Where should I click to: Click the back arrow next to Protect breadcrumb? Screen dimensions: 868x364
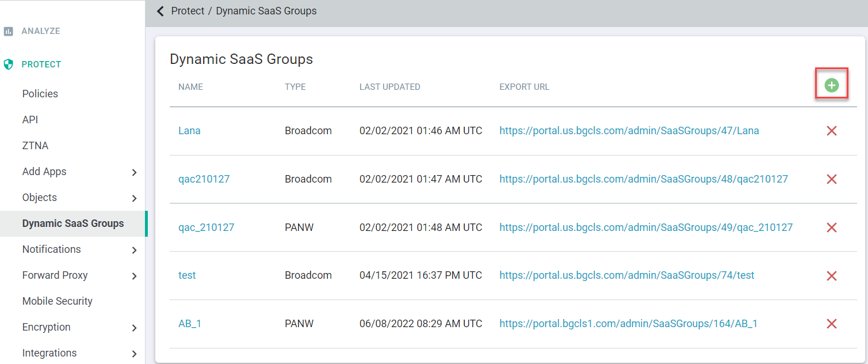(159, 10)
